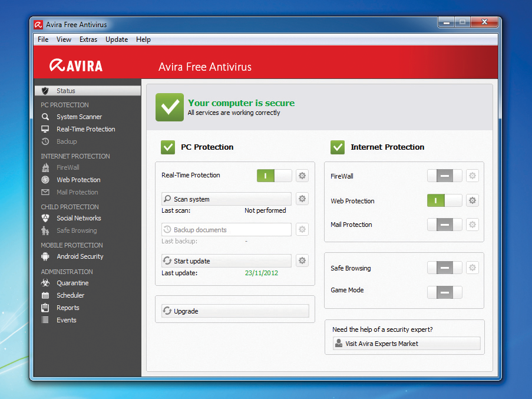This screenshot has height=399, width=532.
Task: Open the Scan system settings gear
Action: tap(302, 199)
